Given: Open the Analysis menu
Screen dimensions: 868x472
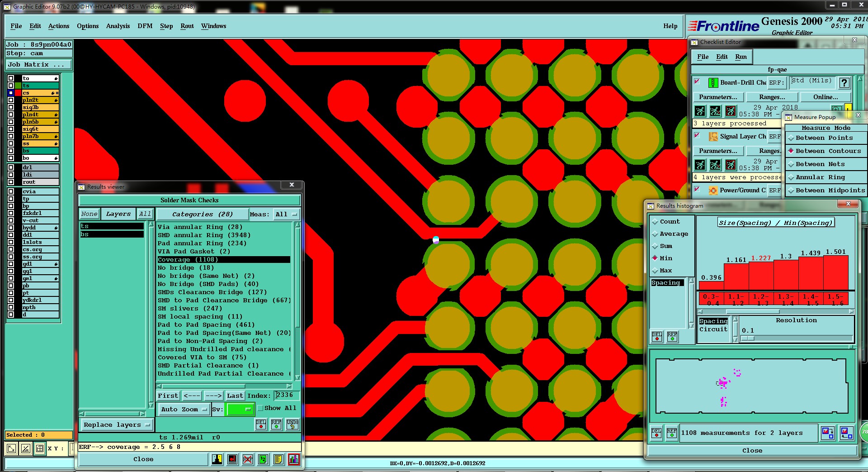Looking at the screenshot, I should click(118, 26).
